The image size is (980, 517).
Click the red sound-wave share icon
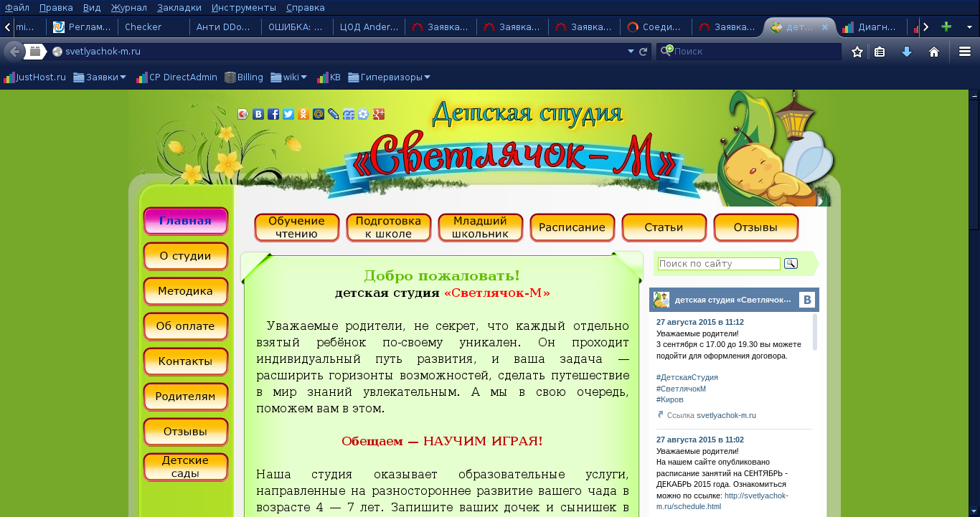(243, 114)
